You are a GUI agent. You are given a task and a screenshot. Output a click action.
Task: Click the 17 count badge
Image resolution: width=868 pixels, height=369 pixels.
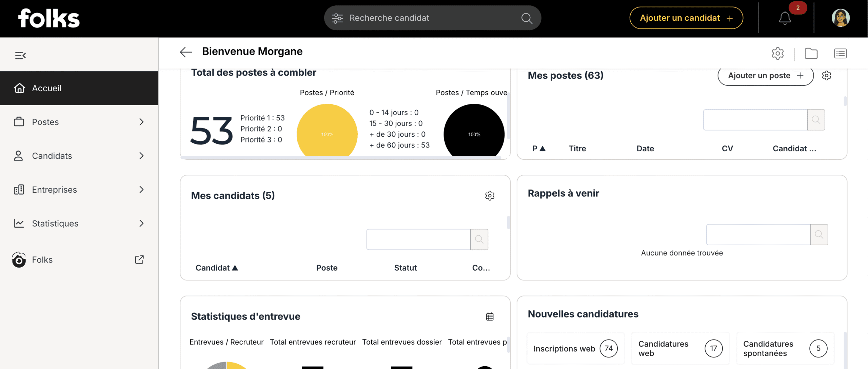pyautogui.click(x=713, y=348)
